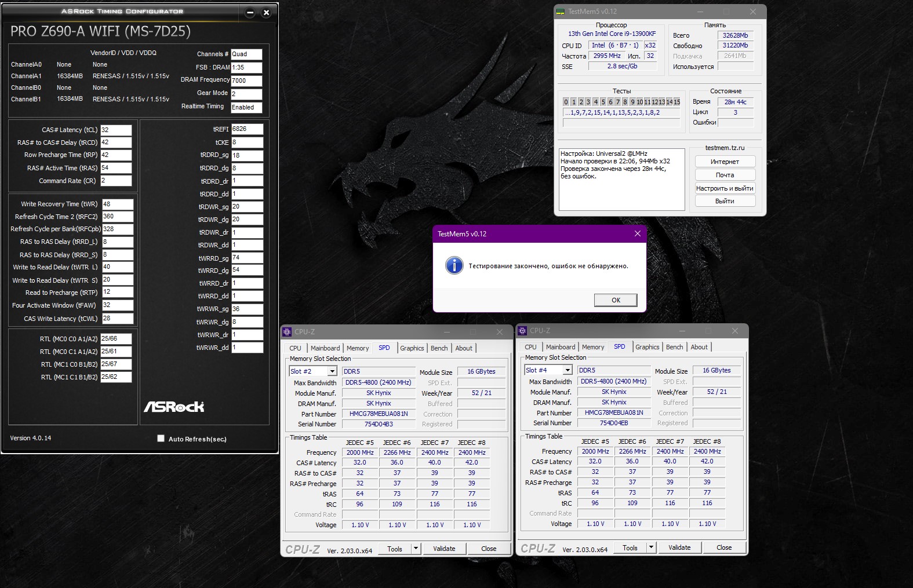Viewport: 913px width, 588px height.
Task: Click the tREFI value field
Action: pyautogui.click(x=247, y=129)
